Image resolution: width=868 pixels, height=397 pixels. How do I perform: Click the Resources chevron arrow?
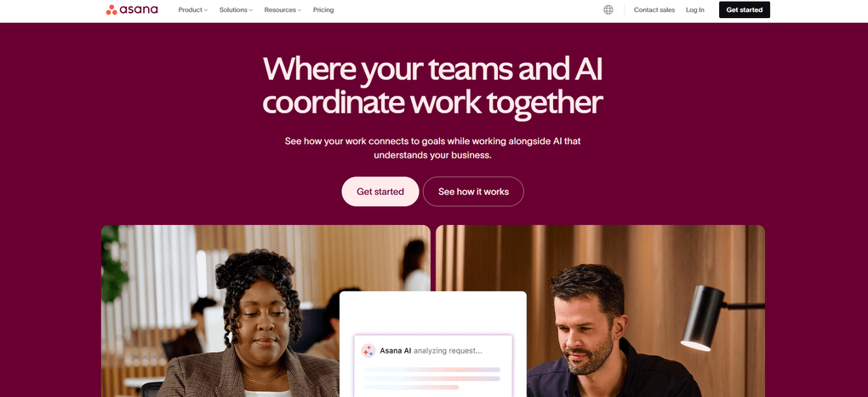pyautogui.click(x=300, y=10)
